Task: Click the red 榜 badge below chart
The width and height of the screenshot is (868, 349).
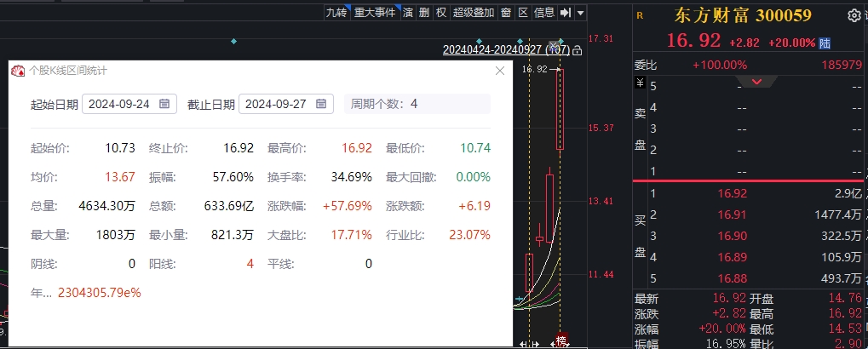Action: 560,341
